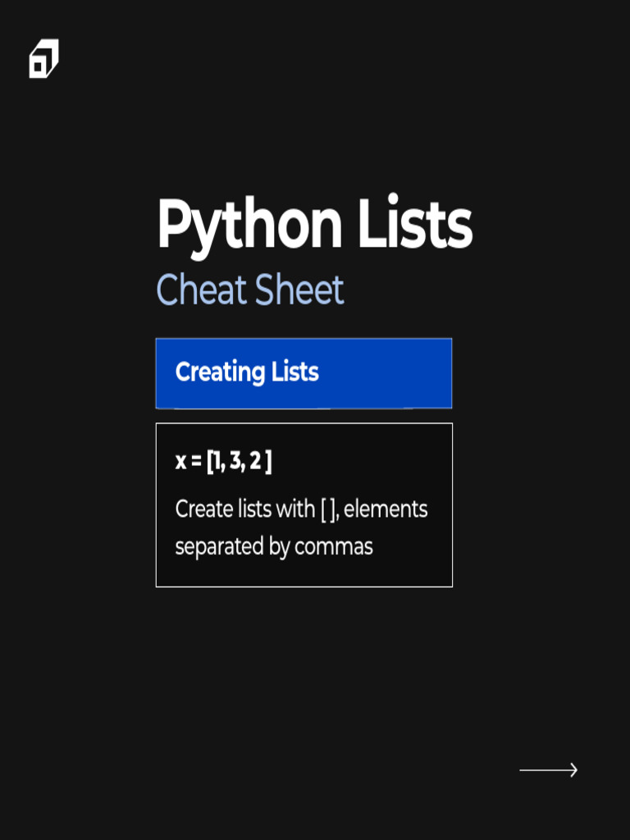Click the variable "x" in the code

point(180,463)
